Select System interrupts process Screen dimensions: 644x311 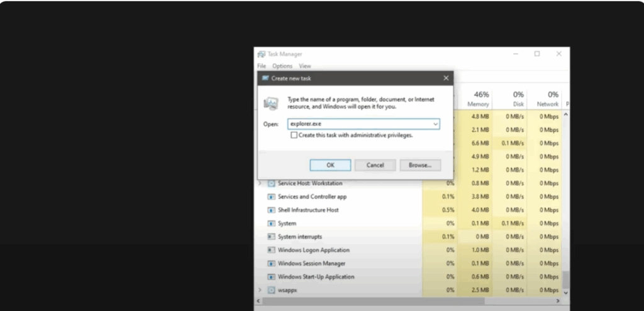click(x=300, y=237)
